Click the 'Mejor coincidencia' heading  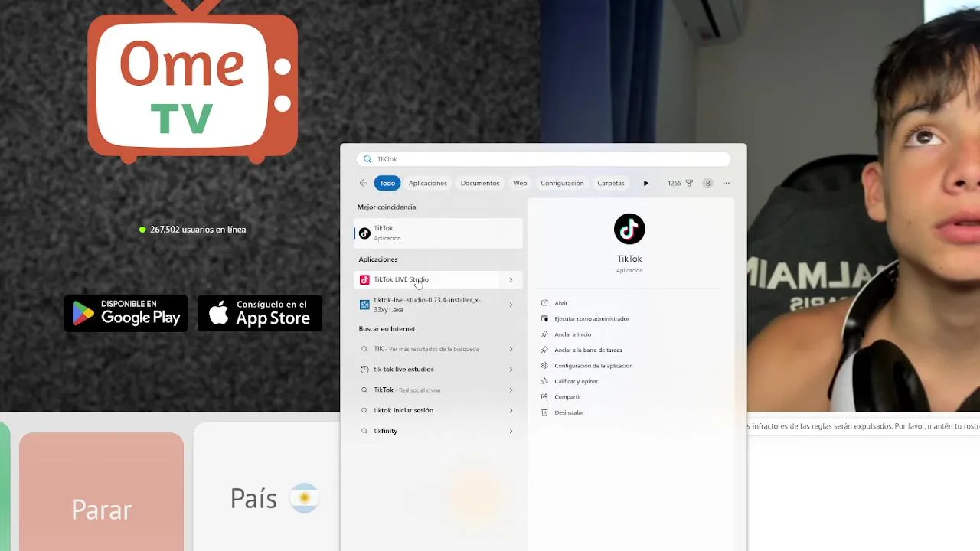pos(387,207)
